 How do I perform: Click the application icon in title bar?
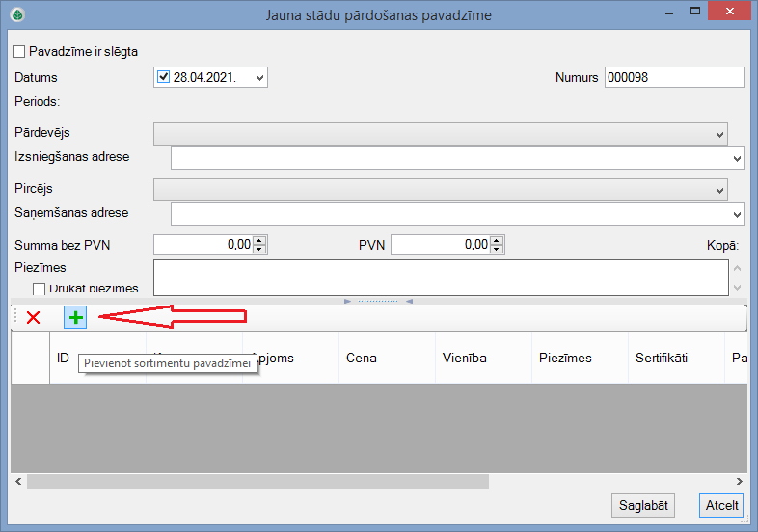[15, 14]
